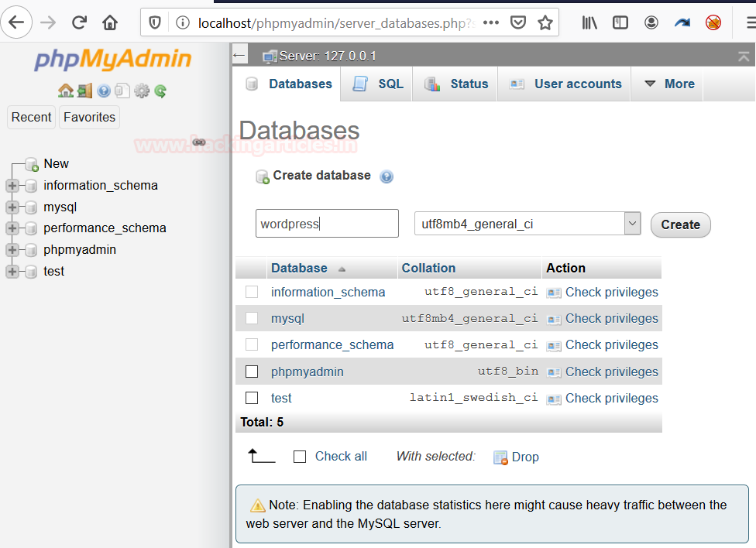The image size is (756, 548).
Task: Click the Create button
Action: pyautogui.click(x=680, y=224)
